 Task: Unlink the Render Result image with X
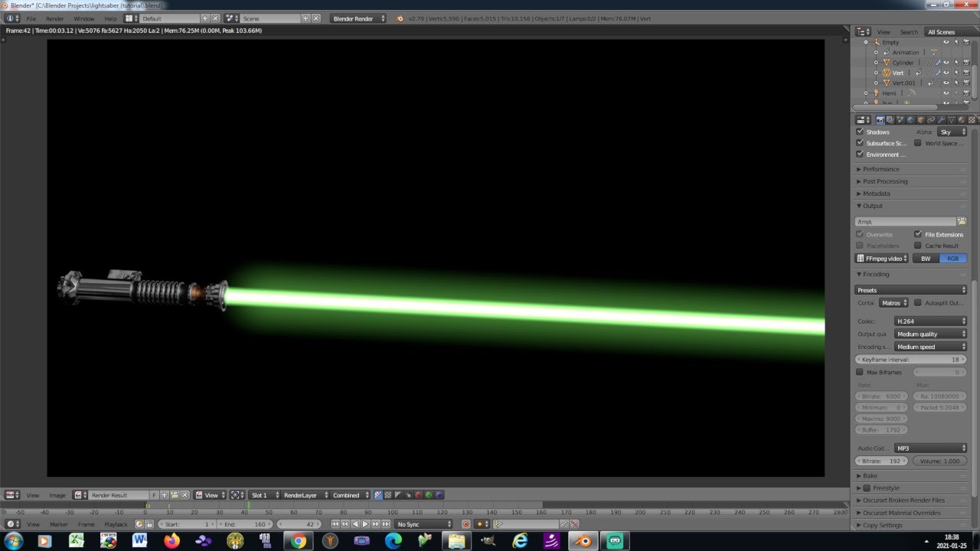[185, 495]
